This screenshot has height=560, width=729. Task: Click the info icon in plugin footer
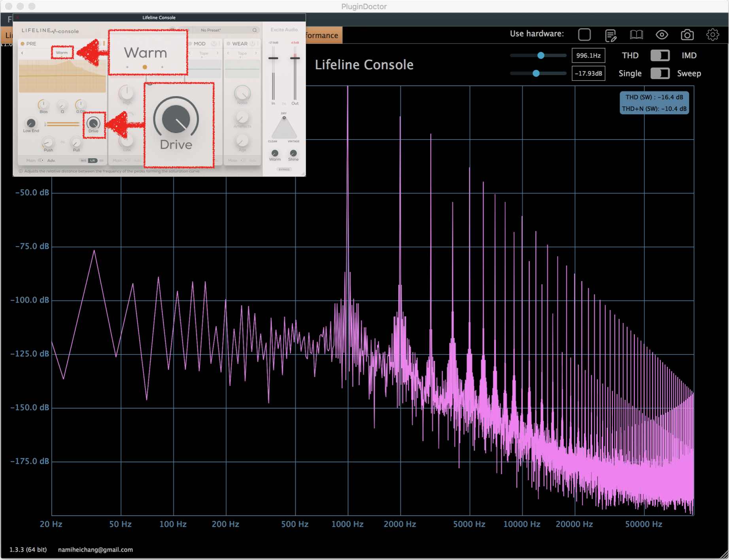click(21, 171)
